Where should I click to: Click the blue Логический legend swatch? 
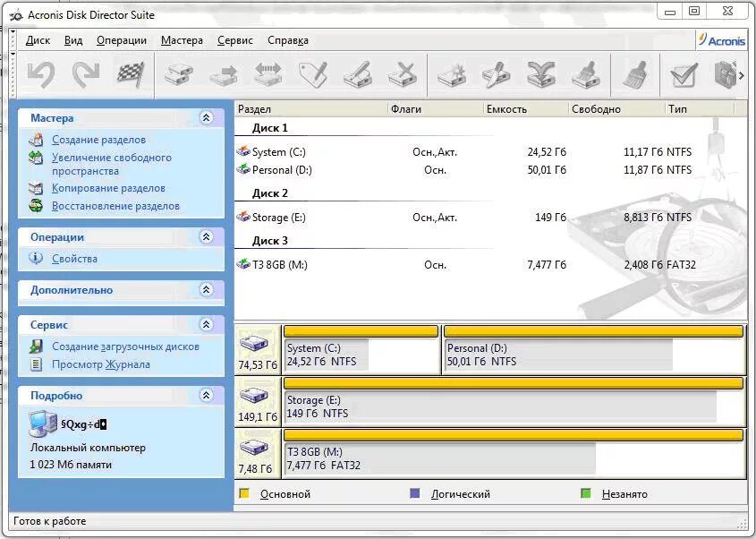tap(414, 493)
